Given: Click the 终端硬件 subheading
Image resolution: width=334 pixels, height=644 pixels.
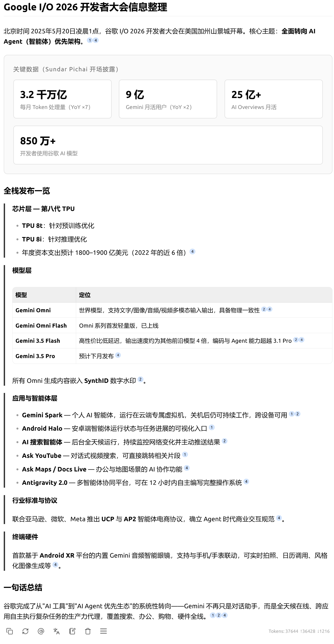Looking at the screenshot, I should [25, 537].
